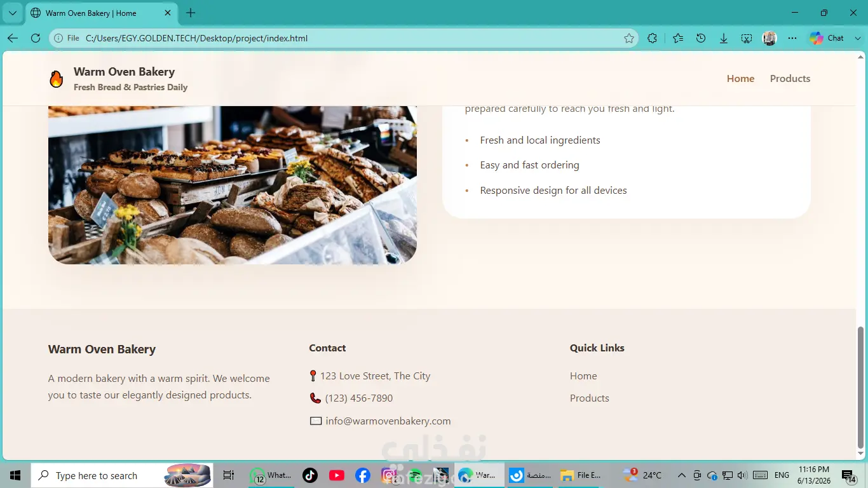Viewport: 868px width, 488px height.
Task: Click the footer 'Warm Oven Bakery' heading
Action: click(102, 349)
